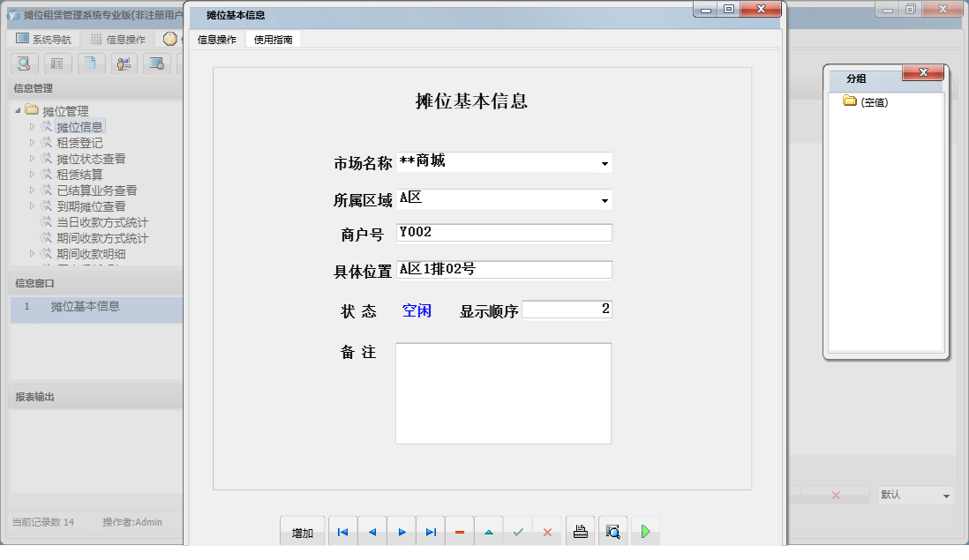Confirm changes with the green check icon
Image resolution: width=969 pixels, height=560 pixels.
coord(518,531)
